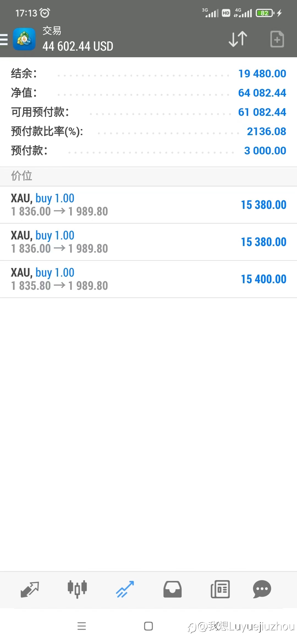This screenshot has width=297, height=644.
Task: Tap the 结余 balance row
Action: tap(148, 73)
